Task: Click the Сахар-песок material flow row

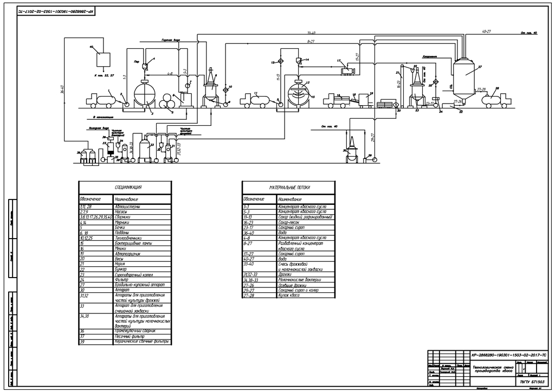Action: click(288, 222)
